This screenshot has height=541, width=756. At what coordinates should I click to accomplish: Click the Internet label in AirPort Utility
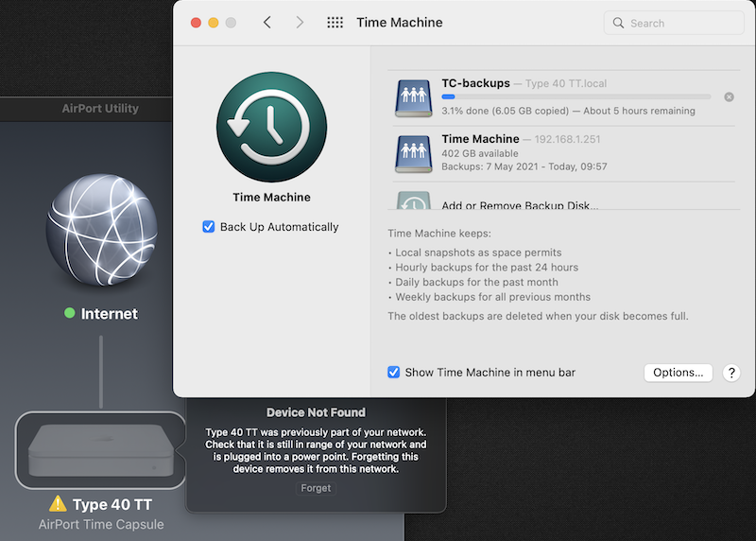(x=109, y=314)
